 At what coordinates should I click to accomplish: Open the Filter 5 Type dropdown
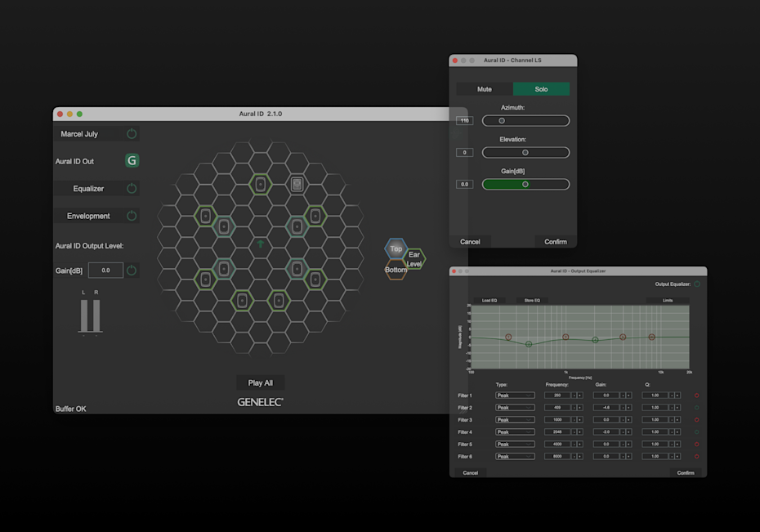(515, 444)
